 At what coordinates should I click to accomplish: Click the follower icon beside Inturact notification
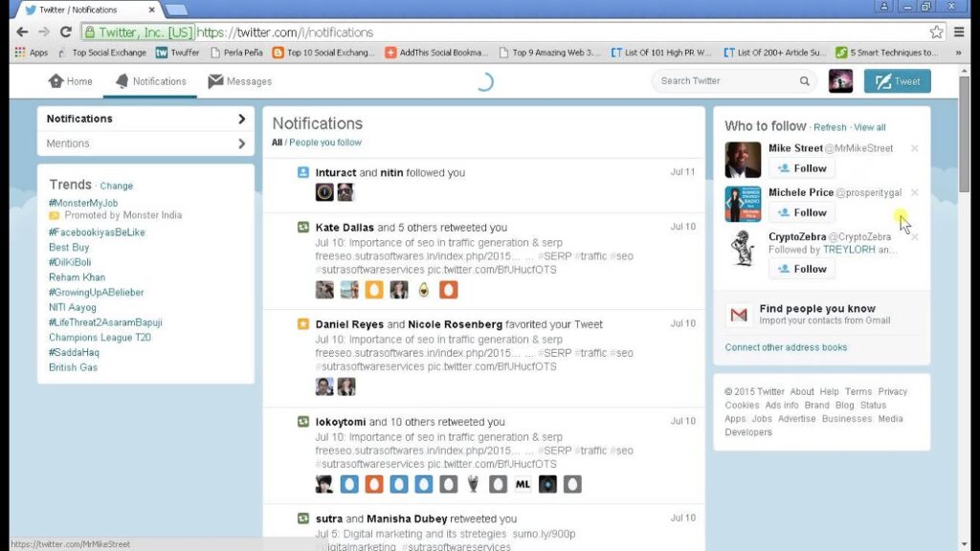click(303, 172)
